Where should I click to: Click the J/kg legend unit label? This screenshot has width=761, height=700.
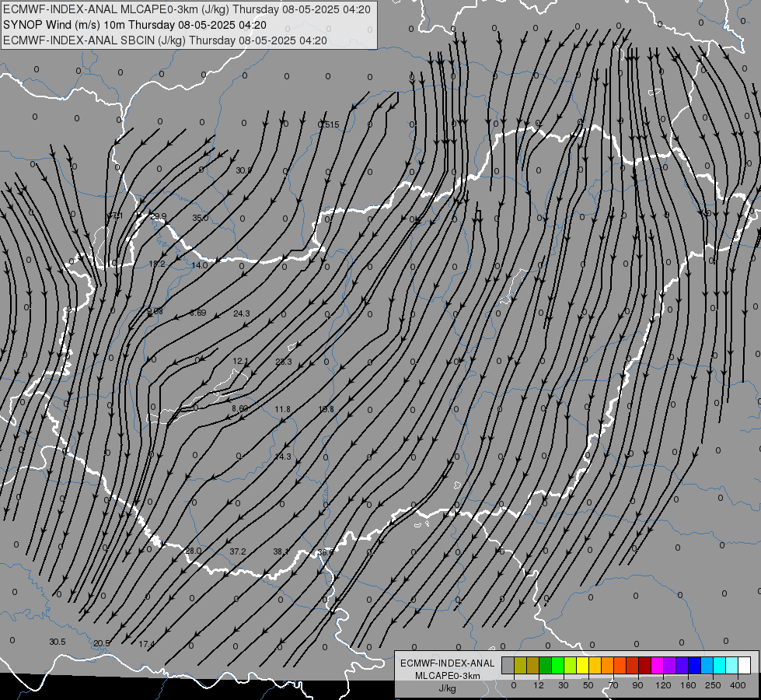coord(448,688)
